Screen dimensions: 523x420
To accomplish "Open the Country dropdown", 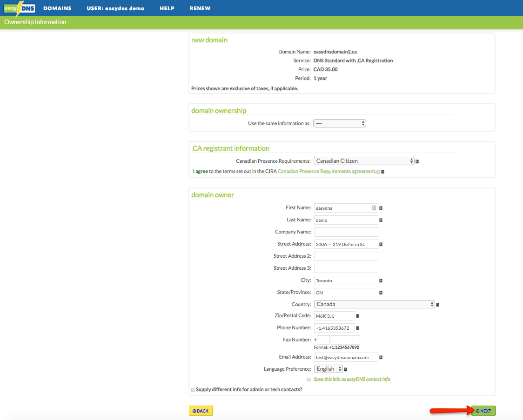I will point(374,304).
